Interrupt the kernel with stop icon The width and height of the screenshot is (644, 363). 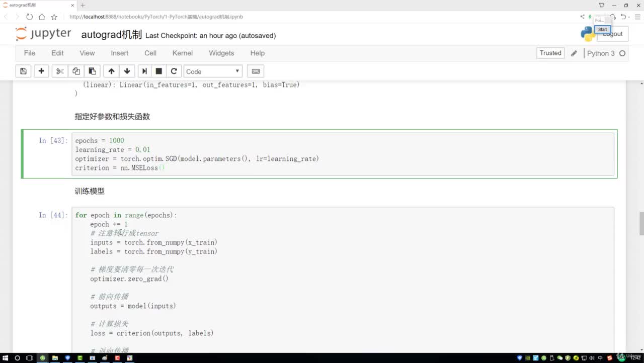point(159,71)
